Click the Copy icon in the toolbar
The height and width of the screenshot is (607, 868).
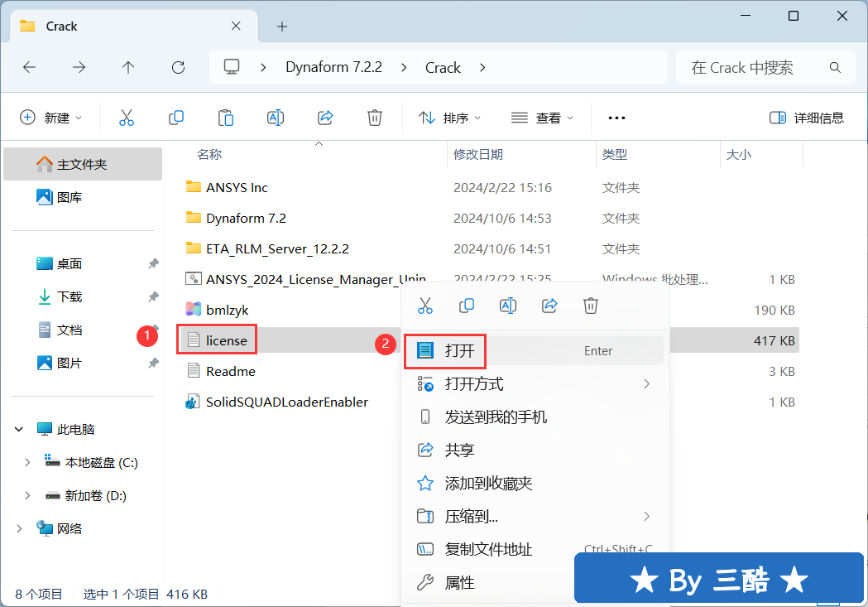[176, 118]
